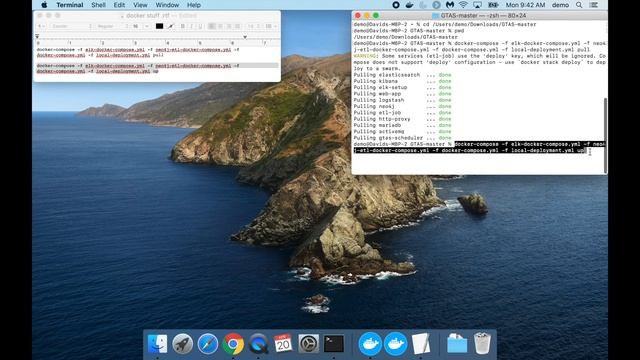Click the right margin marker on TextEdit ruler
Screen dimensions: 640x360
pos(245,37)
